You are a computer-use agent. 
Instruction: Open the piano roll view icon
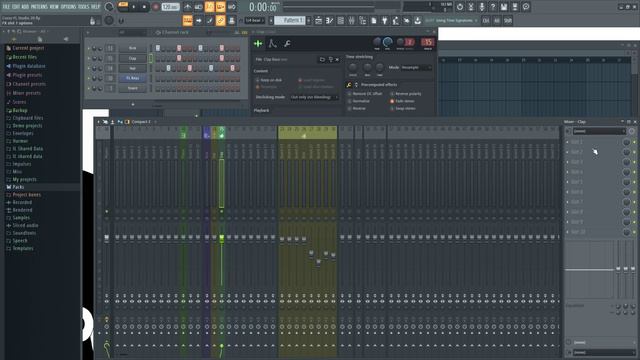point(329,20)
